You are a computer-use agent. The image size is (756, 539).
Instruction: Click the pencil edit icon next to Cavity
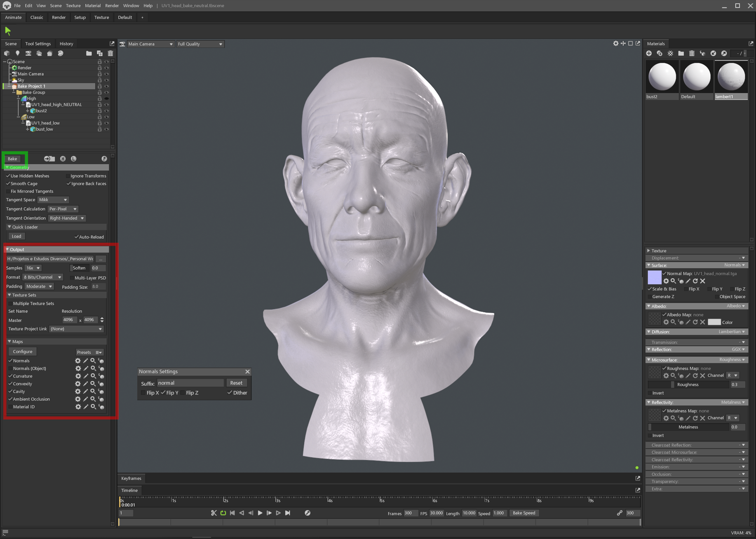[86, 391]
